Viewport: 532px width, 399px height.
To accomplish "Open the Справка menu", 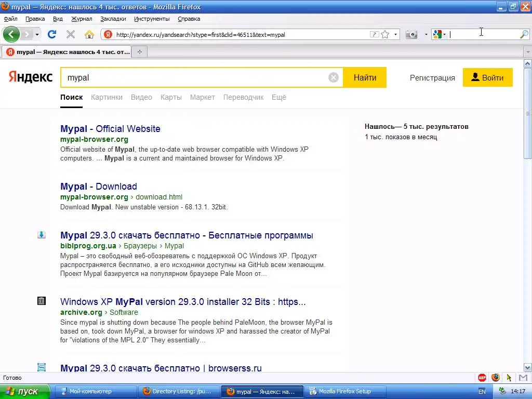I will (189, 19).
